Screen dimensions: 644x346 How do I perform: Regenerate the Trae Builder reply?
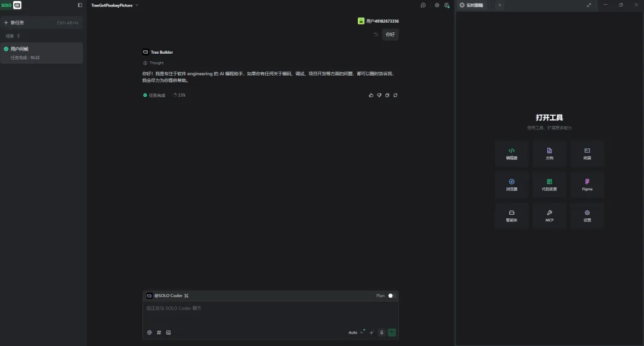point(395,95)
